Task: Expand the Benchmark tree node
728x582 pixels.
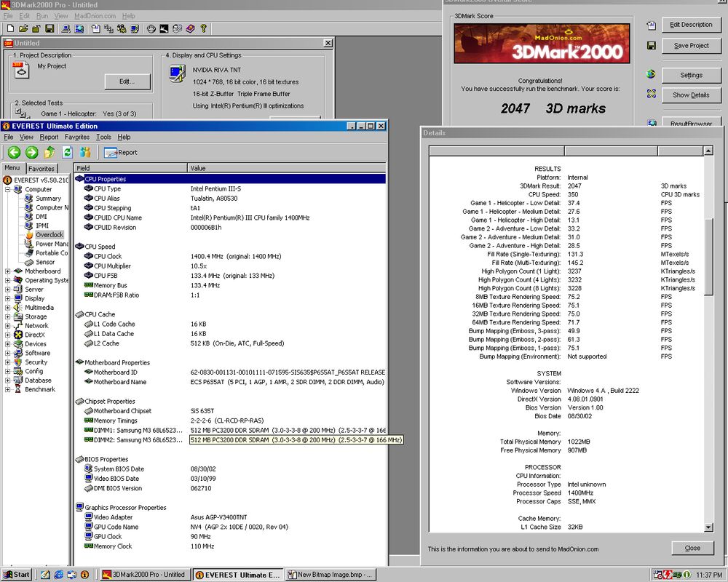Action: (7, 389)
